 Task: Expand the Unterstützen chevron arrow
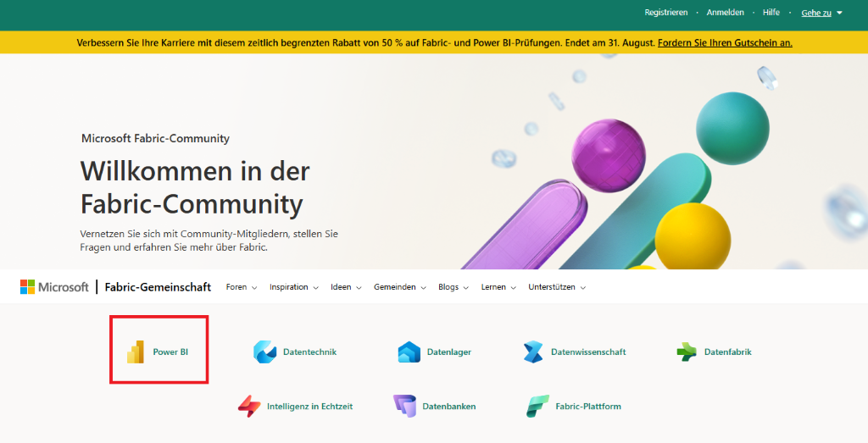pos(583,288)
